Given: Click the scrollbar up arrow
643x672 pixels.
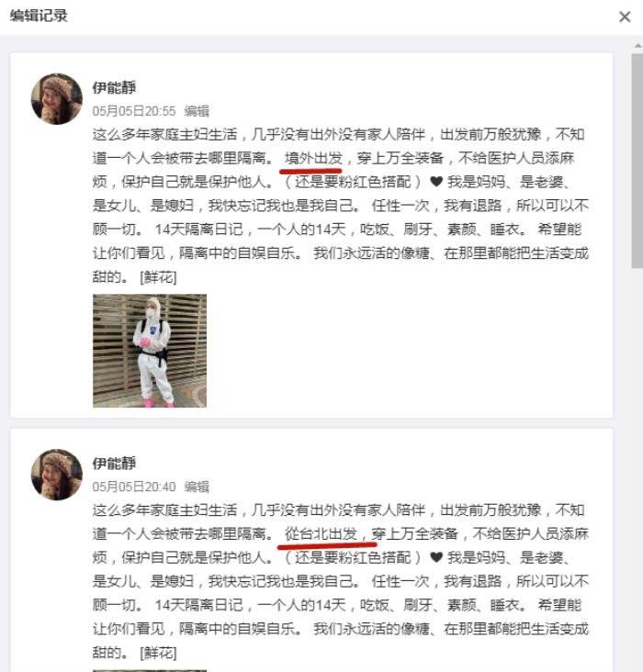Looking at the screenshot, I should 637,45.
